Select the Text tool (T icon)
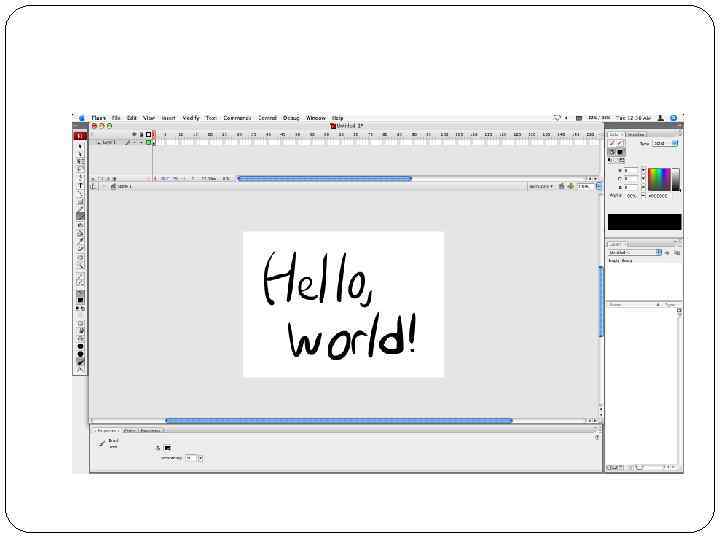 [80, 186]
